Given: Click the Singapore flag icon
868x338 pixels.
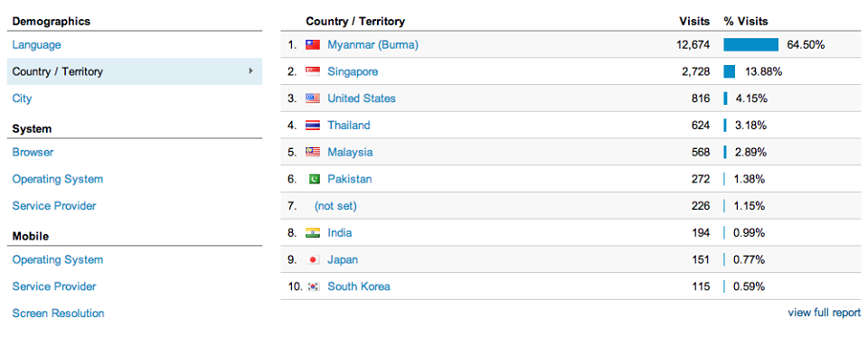Looking at the screenshot, I should (313, 72).
